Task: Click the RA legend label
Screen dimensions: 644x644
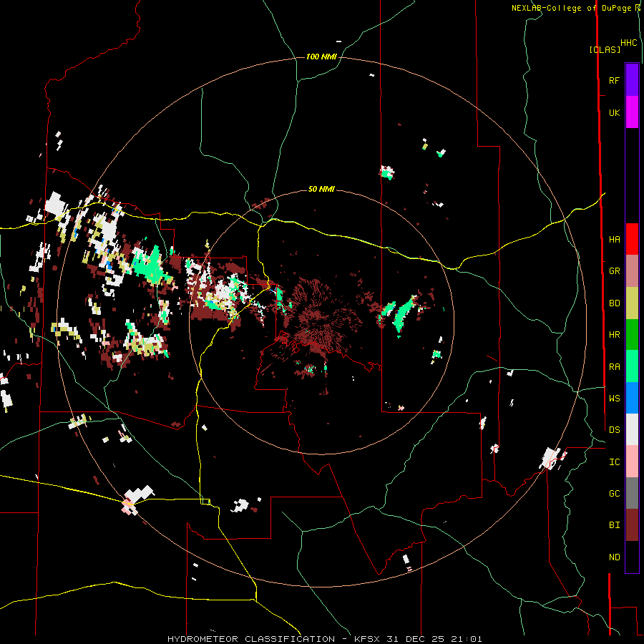Action: point(615,367)
